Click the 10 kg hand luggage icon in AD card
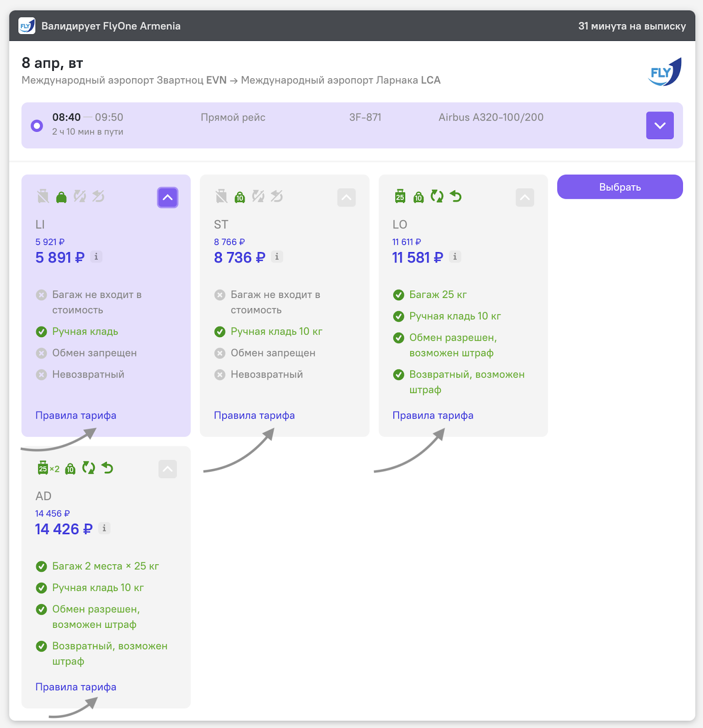Viewport: 703px width, 728px height. coord(70,469)
